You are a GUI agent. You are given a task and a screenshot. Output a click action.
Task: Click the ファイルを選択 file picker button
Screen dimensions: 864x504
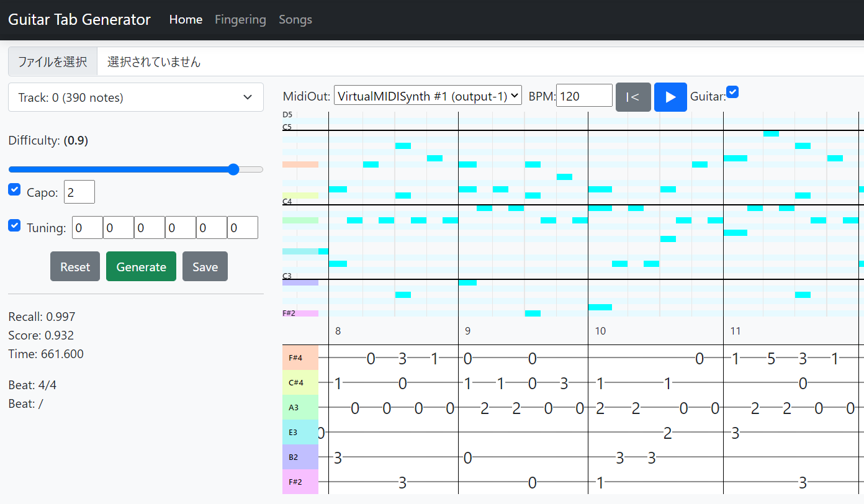tap(53, 61)
